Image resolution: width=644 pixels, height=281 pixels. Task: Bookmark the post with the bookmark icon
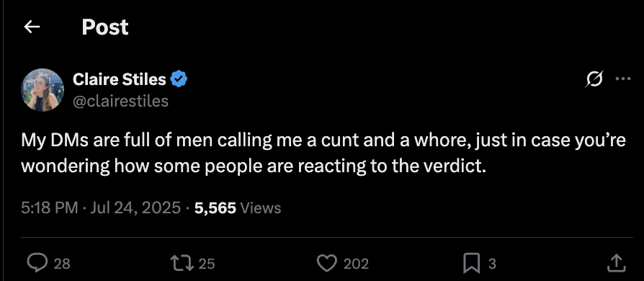click(472, 263)
